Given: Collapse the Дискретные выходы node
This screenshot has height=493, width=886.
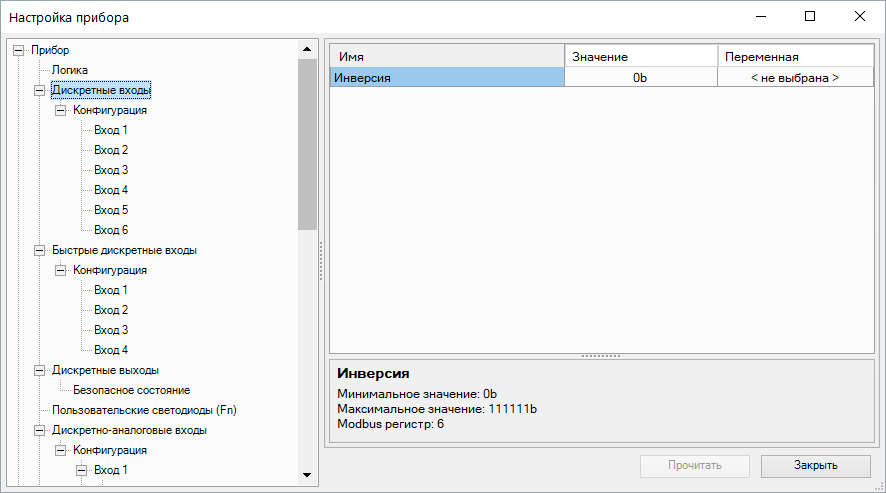Looking at the screenshot, I should pyautogui.click(x=39, y=370).
